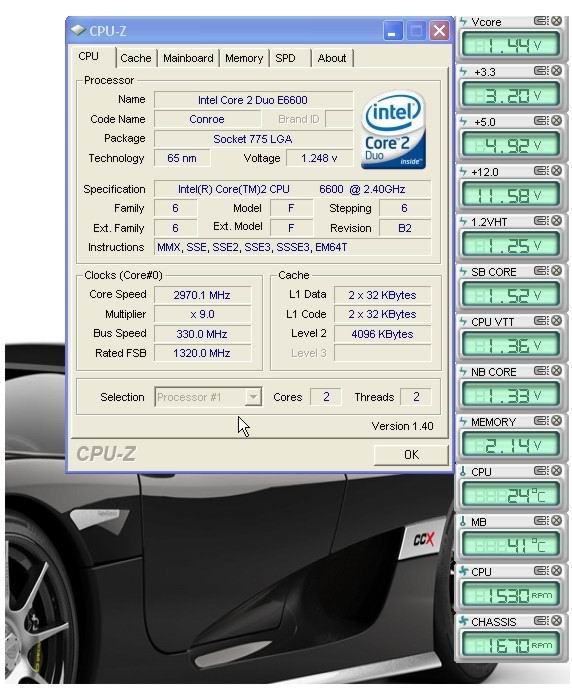
Task: Switch to the Cache tab
Action: click(x=136, y=58)
